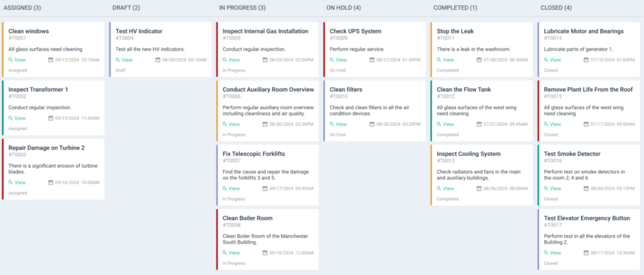Click calendar icon on Check UPS System card
Image resolution: width=644 pixels, height=275 pixels.
372,60
